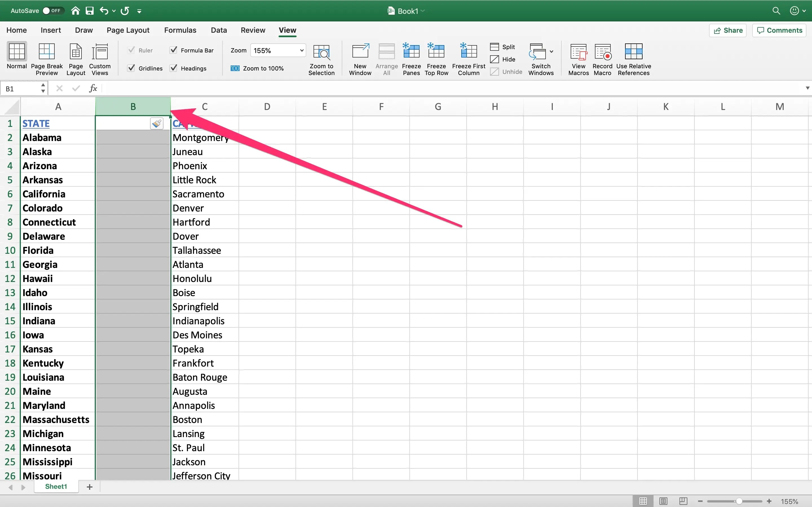Viewport: 812px width, 507px height.
Task: Uncheck the Formula Bar checkbox
Action: pos(173,50)
